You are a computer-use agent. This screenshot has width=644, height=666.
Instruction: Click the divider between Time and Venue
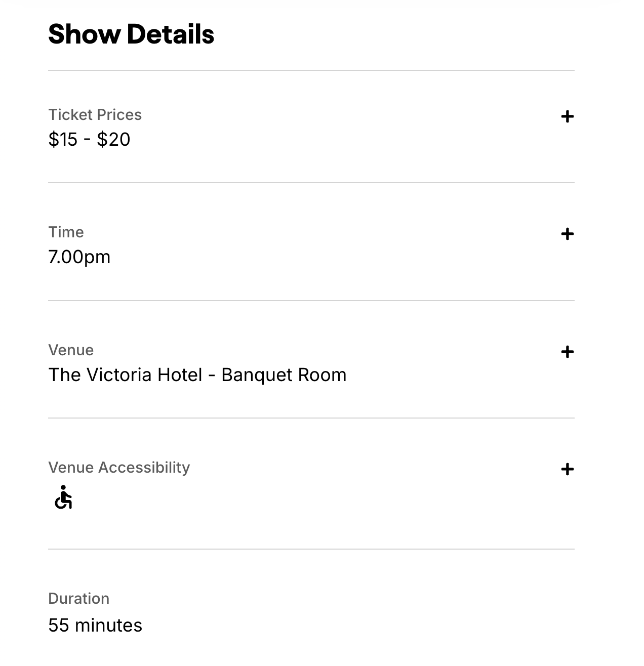click(311, 301)
